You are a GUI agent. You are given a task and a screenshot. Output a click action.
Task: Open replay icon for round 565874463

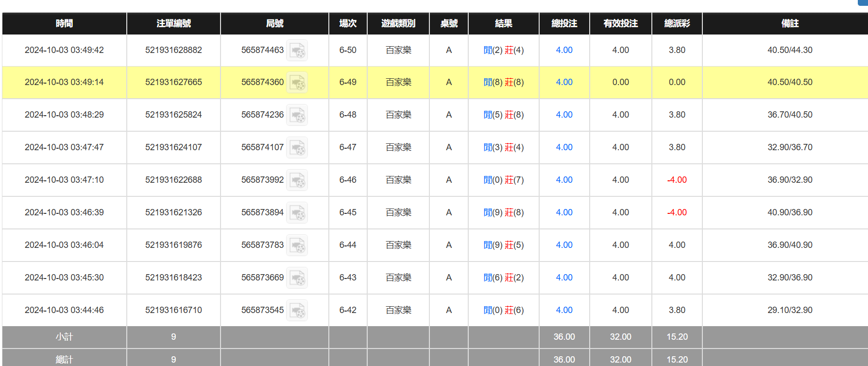297,51
